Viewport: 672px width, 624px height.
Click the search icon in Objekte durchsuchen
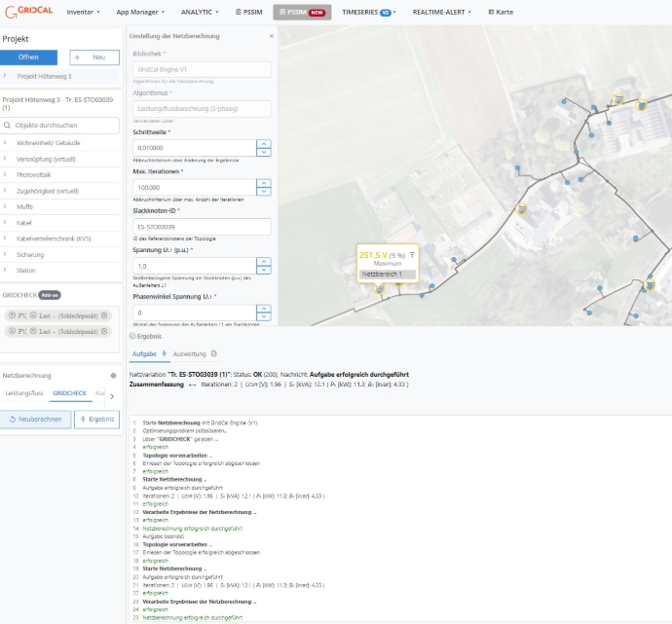[8, 126]
